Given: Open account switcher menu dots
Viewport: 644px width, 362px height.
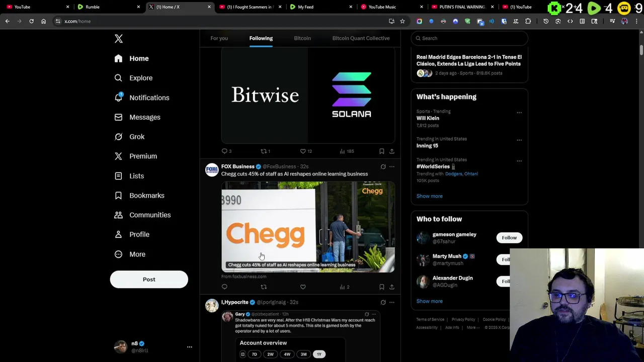Looking at the screenshot, I should pos(190,347).
